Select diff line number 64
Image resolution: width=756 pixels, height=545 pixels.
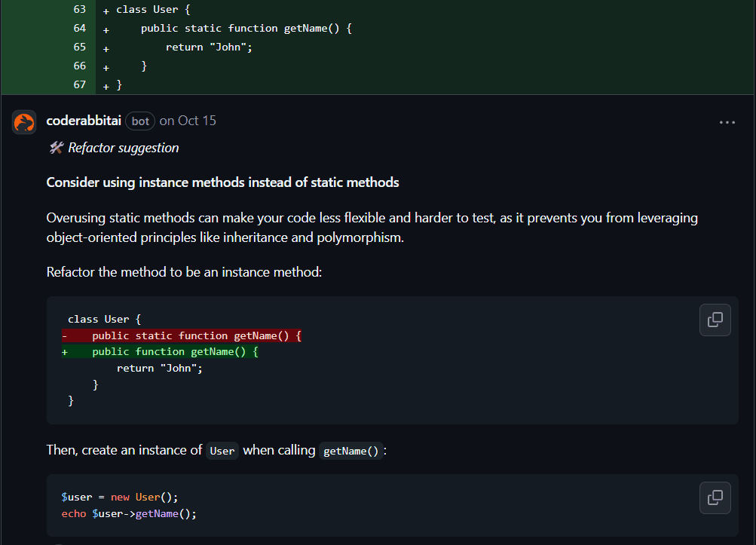[79, 28]
